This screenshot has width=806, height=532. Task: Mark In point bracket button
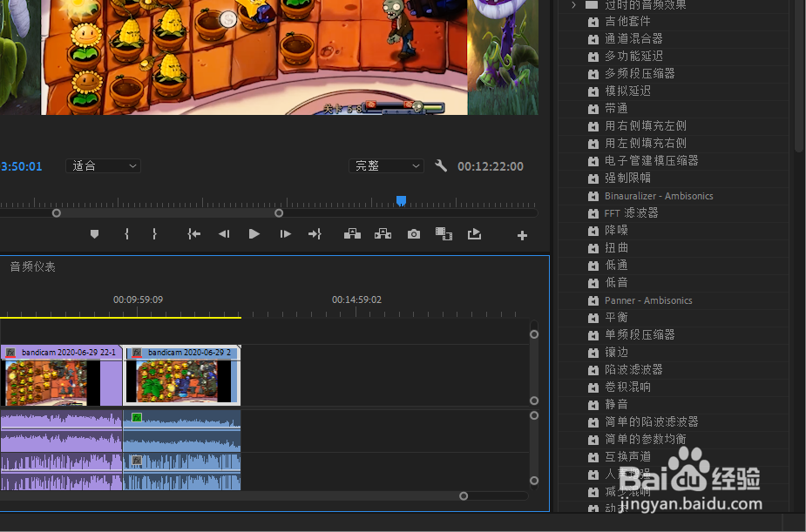(x=126, y=234)
